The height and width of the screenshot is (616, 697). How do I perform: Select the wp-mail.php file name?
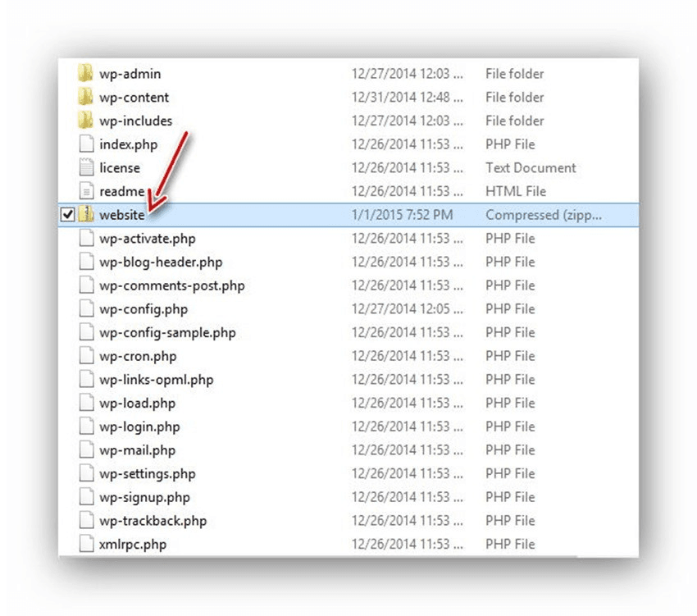(x=137, y=451)
